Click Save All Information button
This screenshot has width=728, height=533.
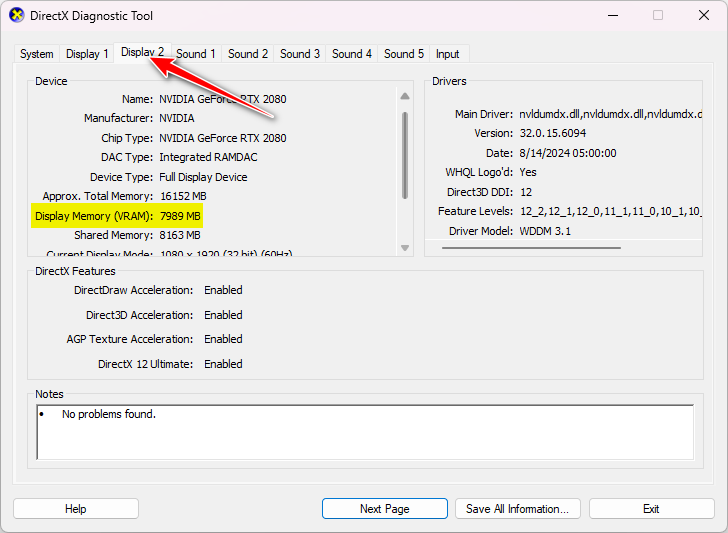click(518, 509)
